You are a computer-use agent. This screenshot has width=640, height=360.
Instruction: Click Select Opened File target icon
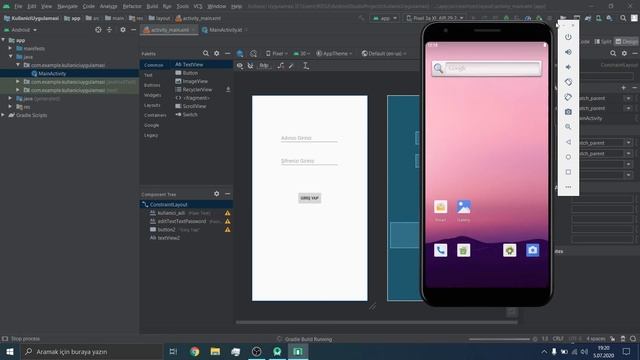coord(98,30)
